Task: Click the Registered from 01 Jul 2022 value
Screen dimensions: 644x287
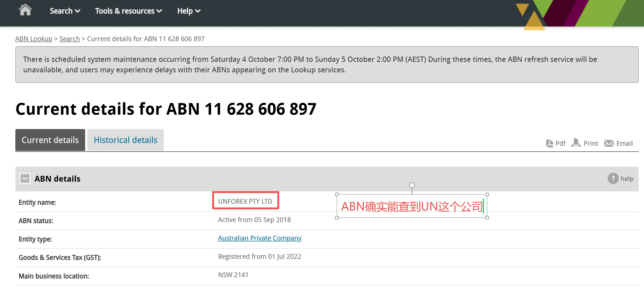Action: click(259, 257)
